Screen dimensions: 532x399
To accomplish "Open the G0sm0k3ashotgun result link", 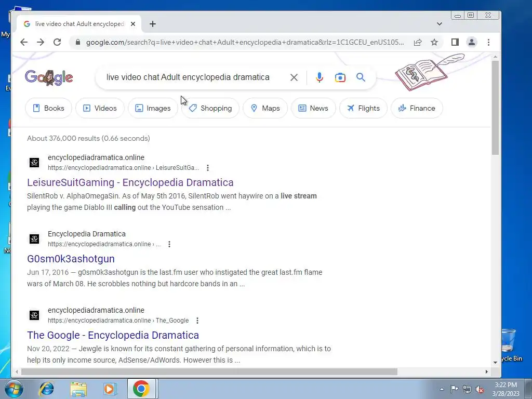I will point(71,259).
